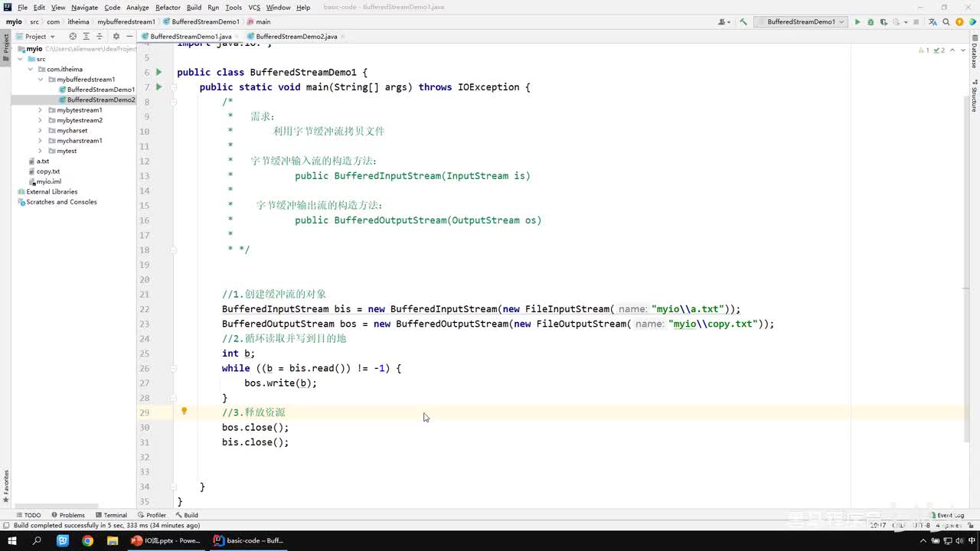Viewport: 980px width, 551px height.
Task: Show the TODO tool window
Action: click(x=28, y=515)
